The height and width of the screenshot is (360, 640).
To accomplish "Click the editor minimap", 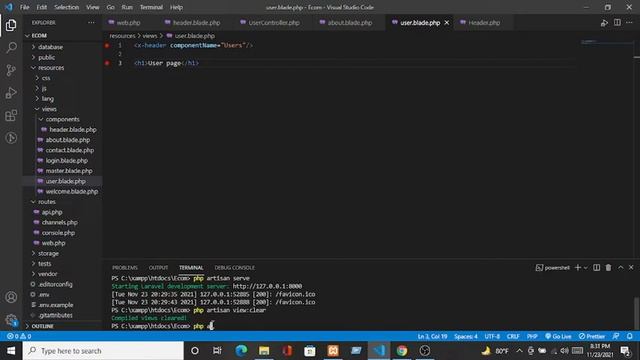I will click(606, 42).
